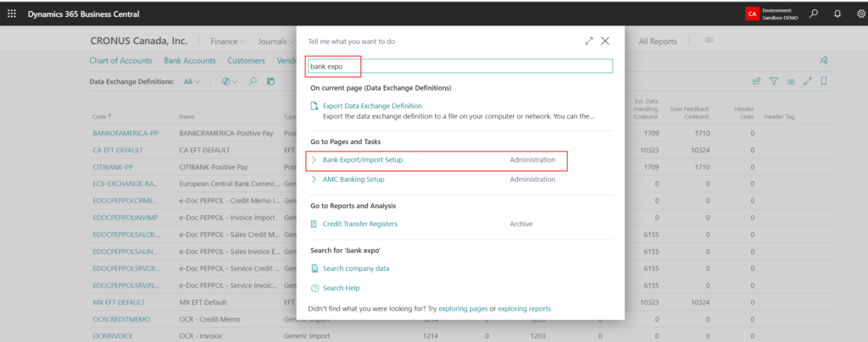Expand Bank Export/Import Setup chevron
868x342 pixels.
coord(314,160)
